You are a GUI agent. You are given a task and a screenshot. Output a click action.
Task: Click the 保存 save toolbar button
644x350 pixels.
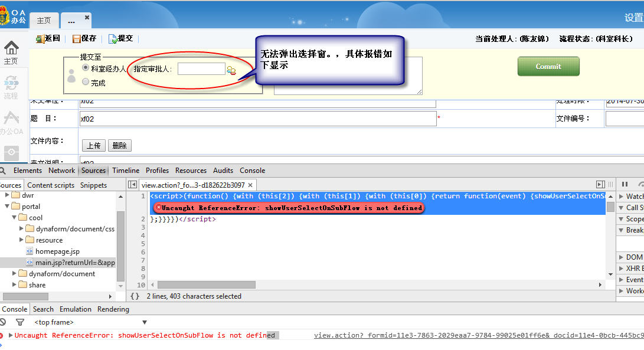pyautogui.click(x=84, y=38)
